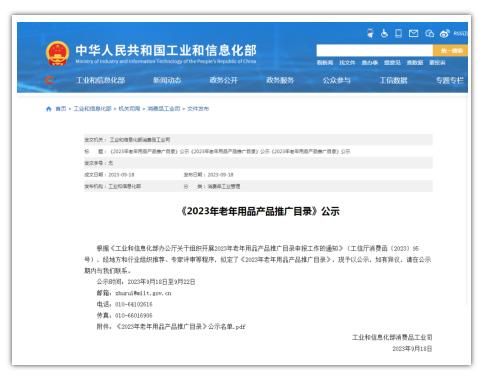Open 新闻动态 navigation menu
The image size is (482, 381).
click(167, 80)
